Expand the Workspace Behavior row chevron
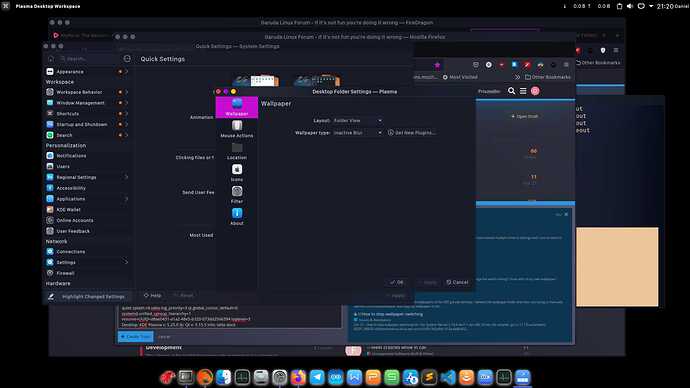 pos(126,92)
